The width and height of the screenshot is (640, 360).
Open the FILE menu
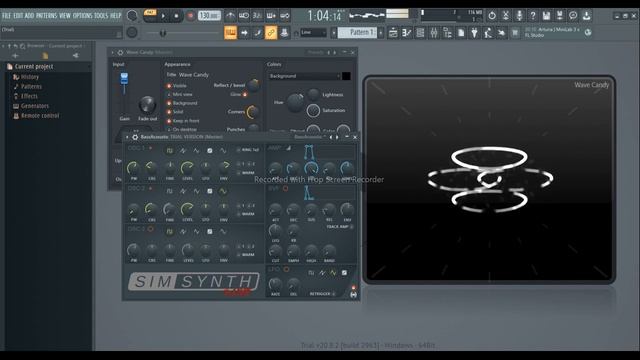6,16
